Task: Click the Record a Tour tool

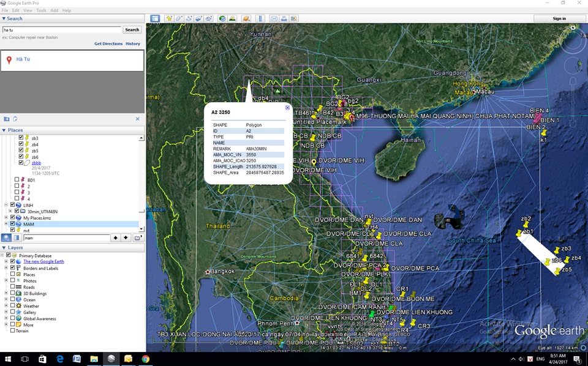Action: [209, 18]
